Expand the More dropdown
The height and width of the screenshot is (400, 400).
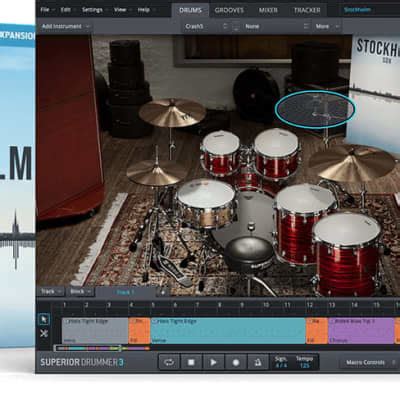tap(327, 26)
